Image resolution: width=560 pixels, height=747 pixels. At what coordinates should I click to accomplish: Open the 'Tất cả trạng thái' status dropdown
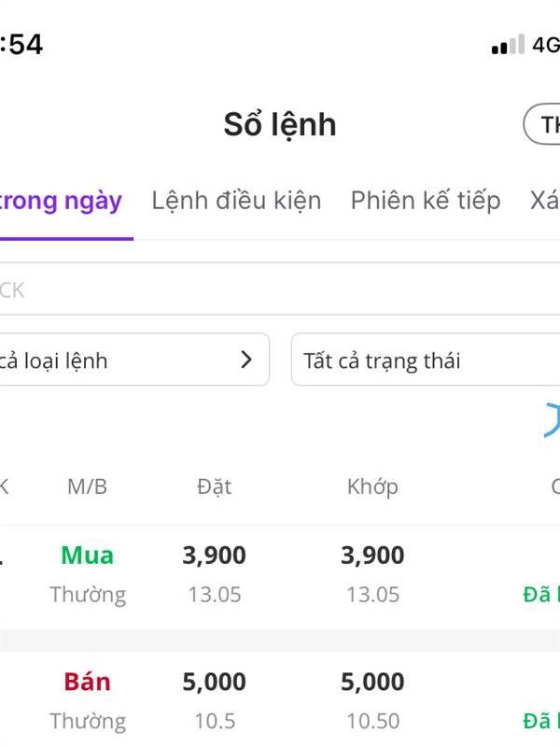click(x=427, y=359)
